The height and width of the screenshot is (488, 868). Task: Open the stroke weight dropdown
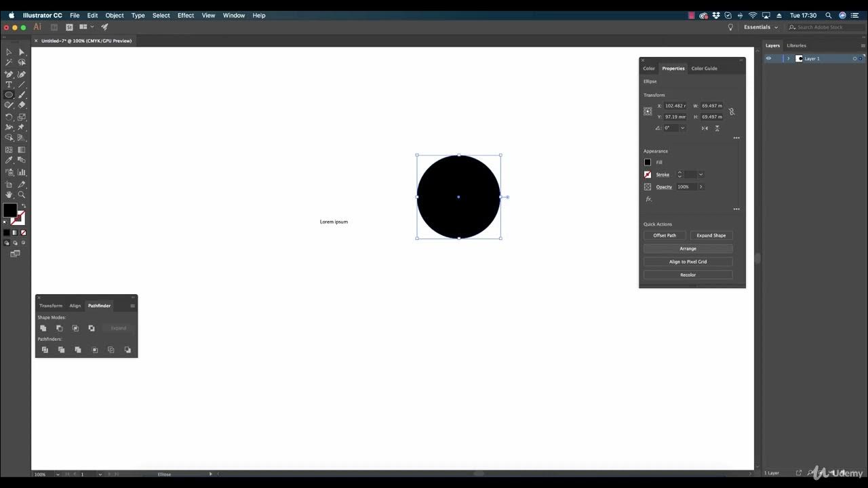tap(701, 175)
